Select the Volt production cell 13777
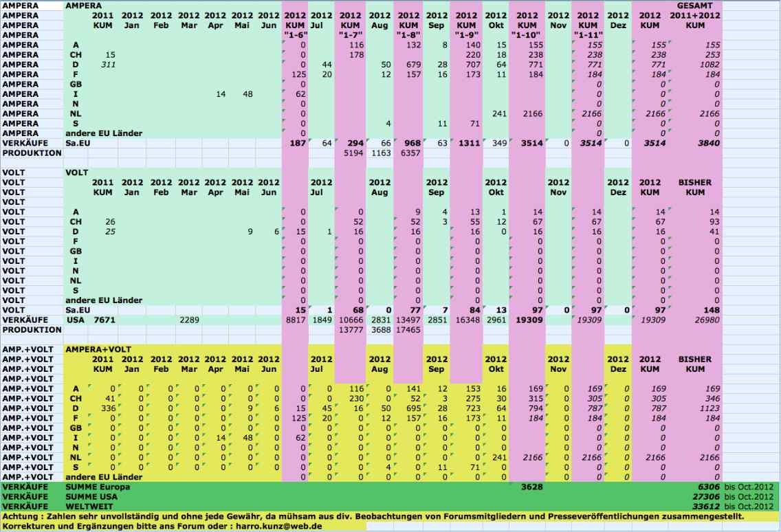 click(x=351, y=330)
